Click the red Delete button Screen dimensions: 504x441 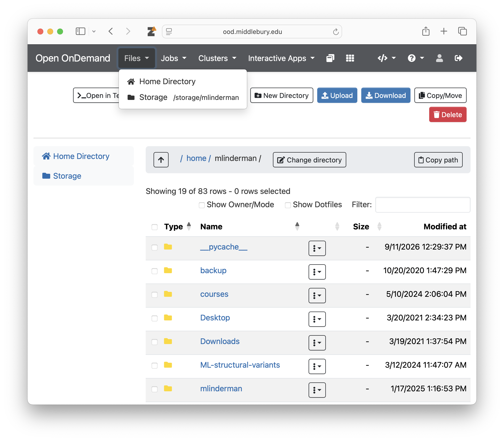[x=448, y=114]
